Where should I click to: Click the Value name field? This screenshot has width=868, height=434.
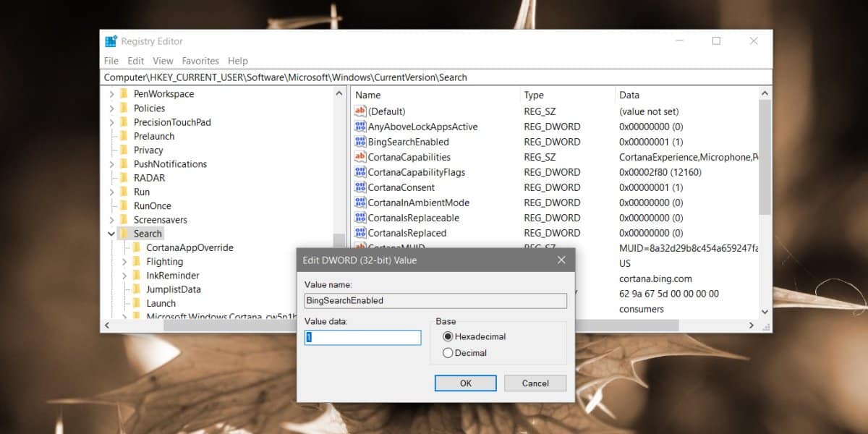pos(435,300)
